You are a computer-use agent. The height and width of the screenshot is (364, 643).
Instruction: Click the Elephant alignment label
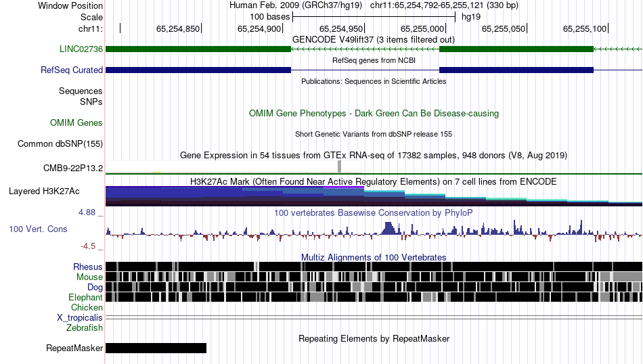(x=85, y=298)
